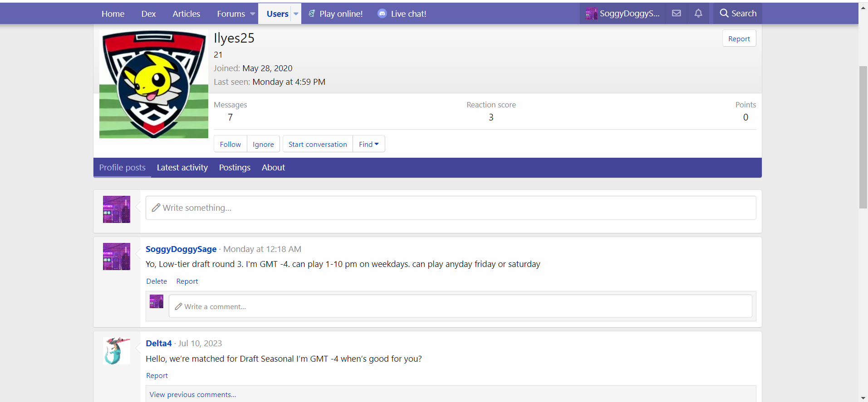The image size is (868, 402).
Task: Open Live chat! Discord link
Action: 402,14
